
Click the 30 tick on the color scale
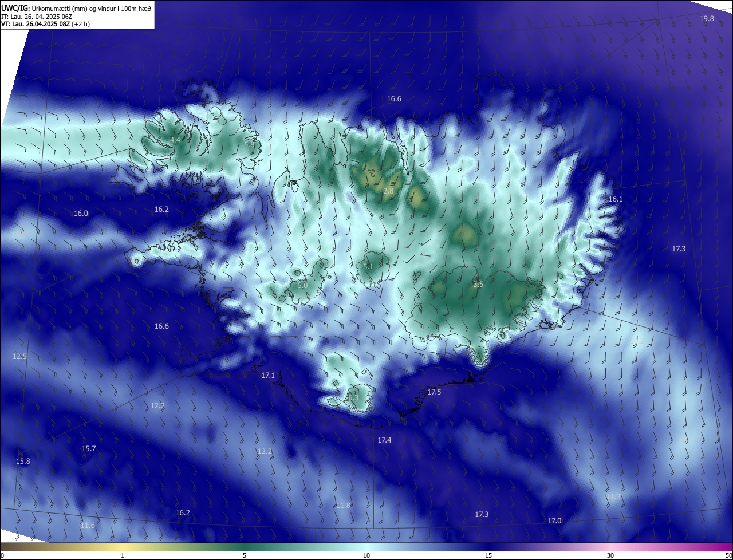(x=610, y=555)
